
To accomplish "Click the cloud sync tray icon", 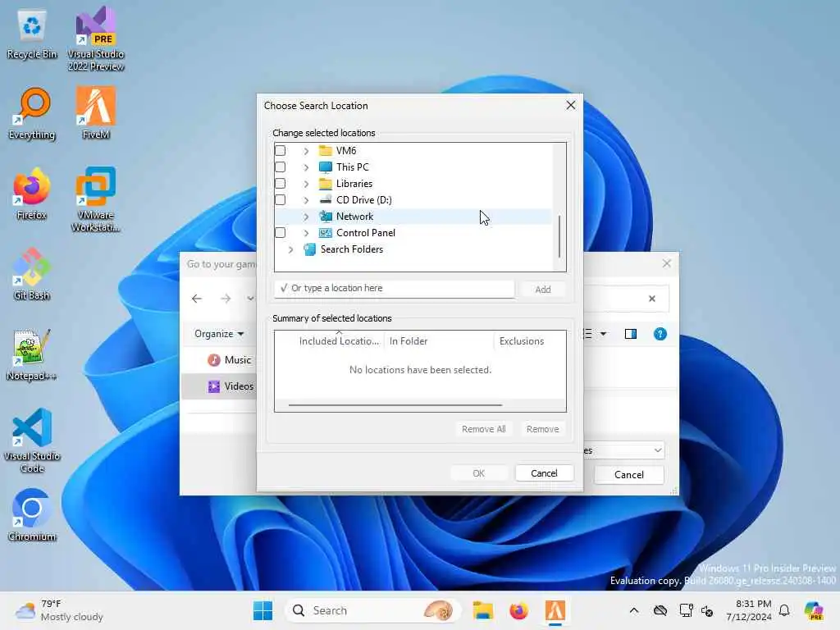I will (x=660, y=610).
